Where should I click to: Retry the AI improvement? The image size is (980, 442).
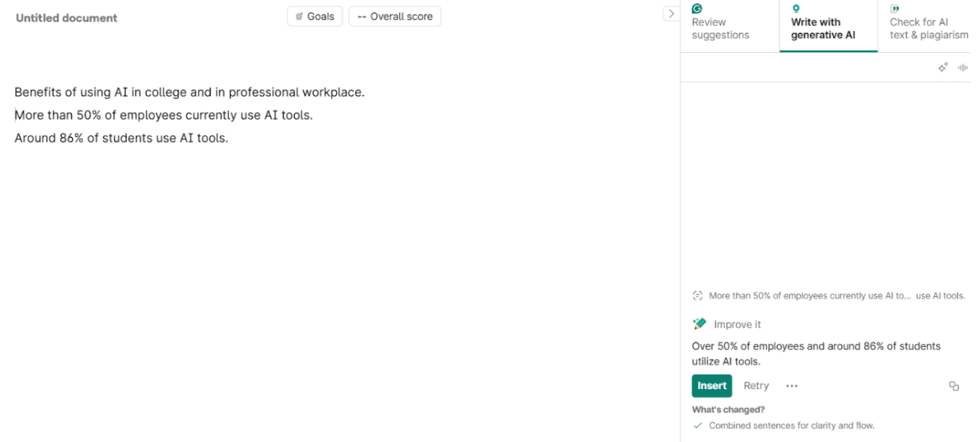(x=756, y=386)
